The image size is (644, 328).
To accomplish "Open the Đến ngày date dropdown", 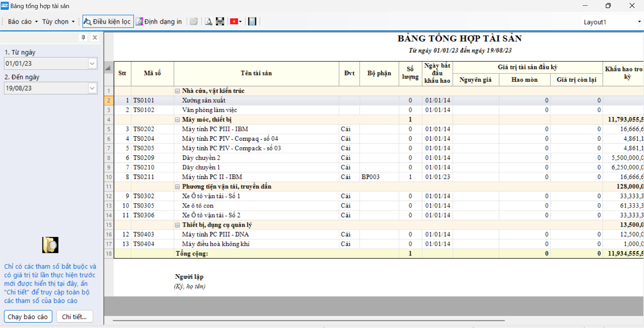I will (x=92, y=88).
